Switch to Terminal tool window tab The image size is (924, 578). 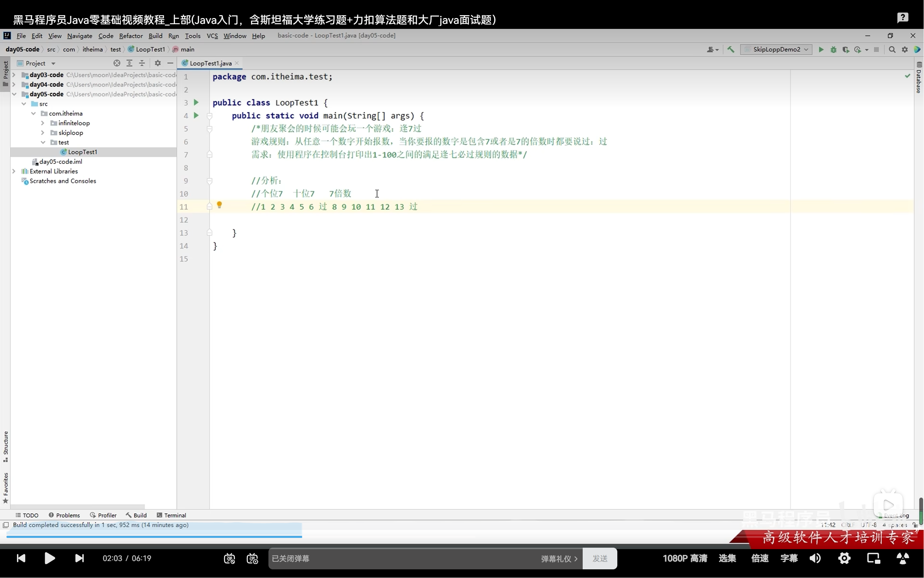coord(171,515)
